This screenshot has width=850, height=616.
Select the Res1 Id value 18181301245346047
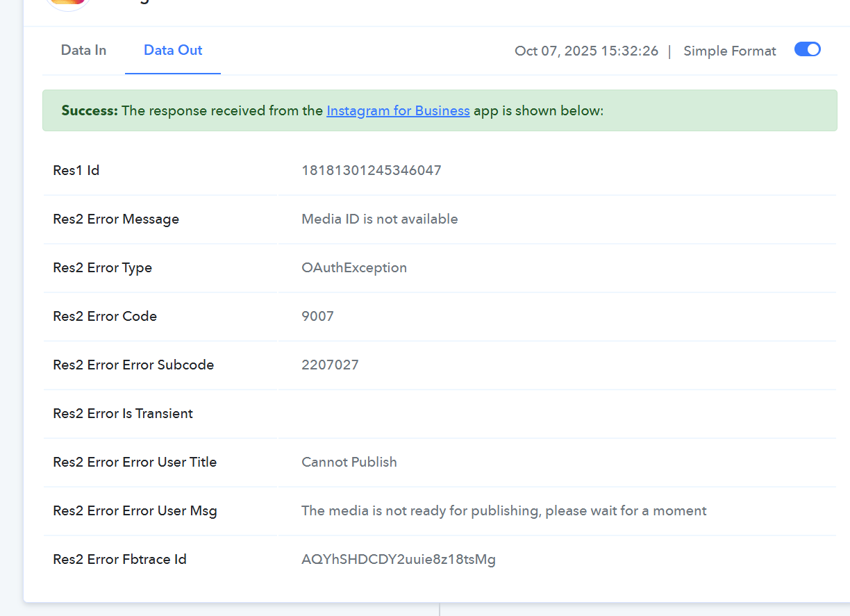[371, 171]
